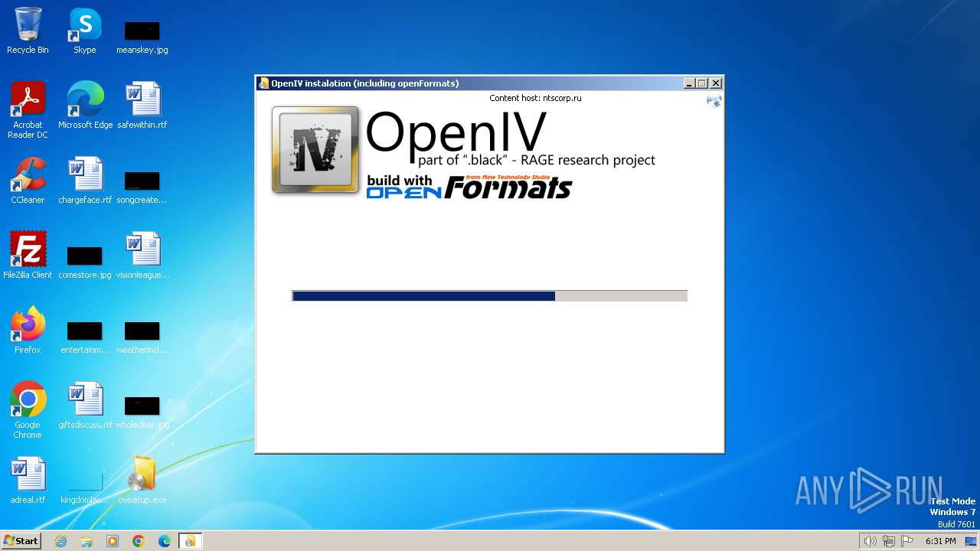This screenshot has height=551, width=980.
Task: Select comestore.jpg file icon
Action: 85,262
